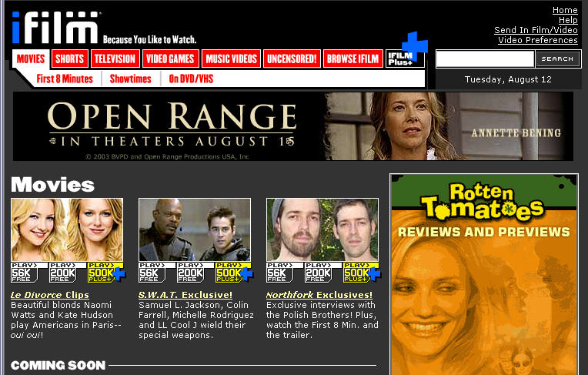This screenshot has width=588, height=375.
Task: Open the Showtimes sub-tab
Action: pos(130,79)
